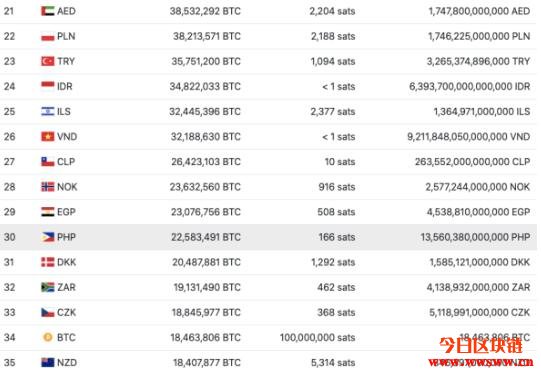This screenshot has width=541, height=374.
Task: Open the DKK currency link
Action: click(x=67, y=262)
